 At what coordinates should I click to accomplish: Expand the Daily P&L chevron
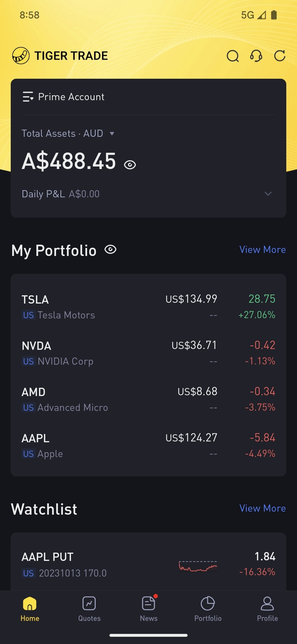[268, 194]
